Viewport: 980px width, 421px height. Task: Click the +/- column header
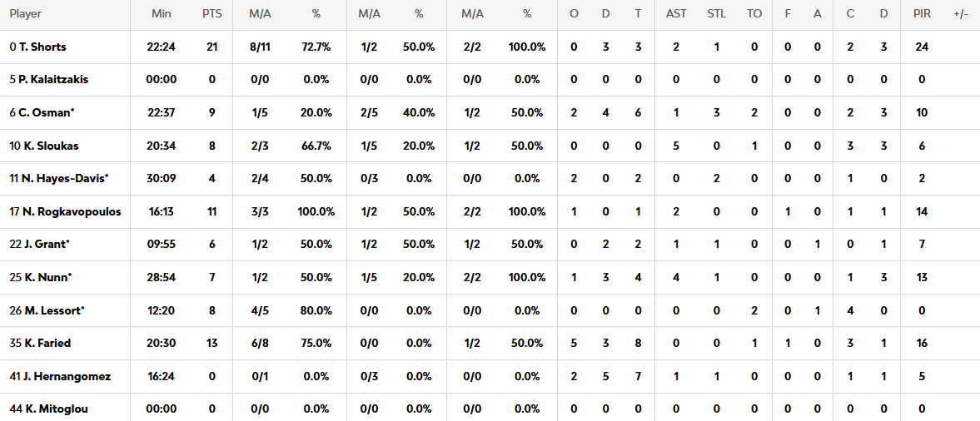pyautogui.click(x=960, y=14)
